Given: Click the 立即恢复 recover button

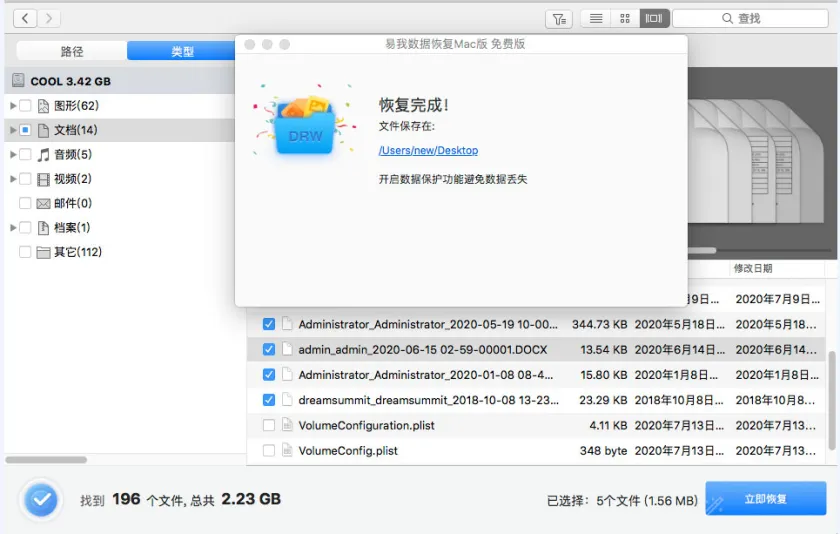Looking at the screenshot, I should (765, 499).
